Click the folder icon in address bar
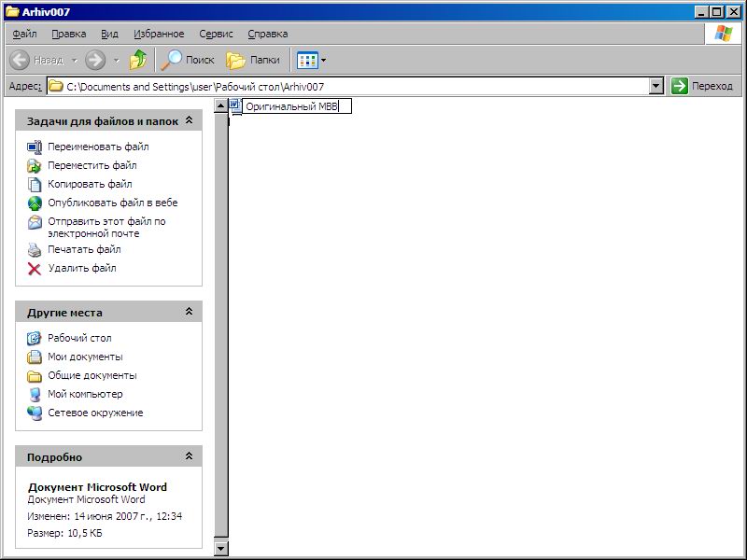Viewport: 747px width, 560px height. 56,86
